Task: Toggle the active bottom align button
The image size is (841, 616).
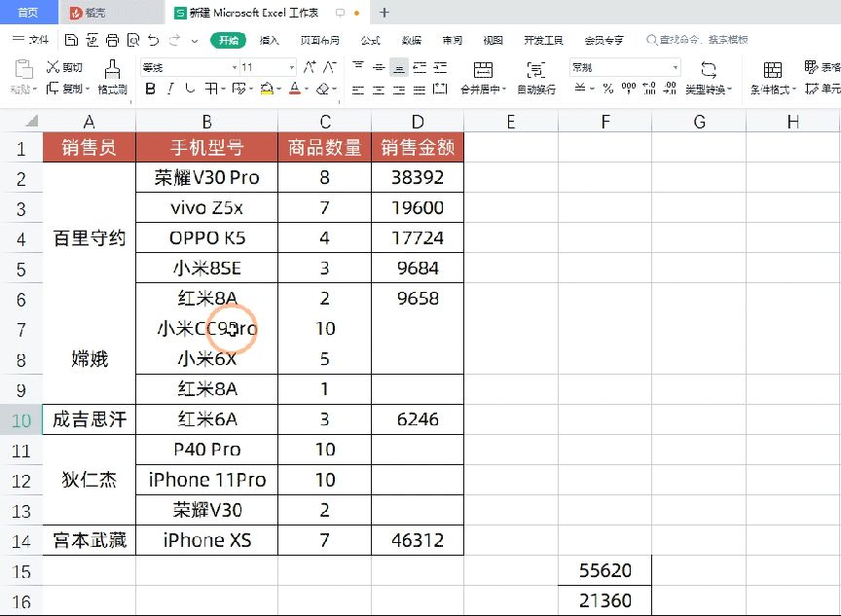Action: pyautogui.click(x=398, y=67)
